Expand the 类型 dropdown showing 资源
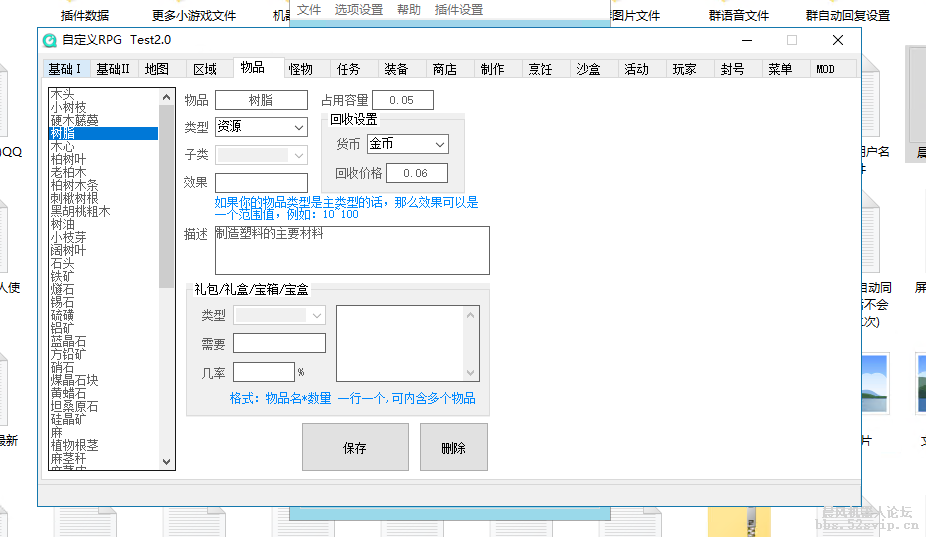926x537 pixels. point(261,126)
